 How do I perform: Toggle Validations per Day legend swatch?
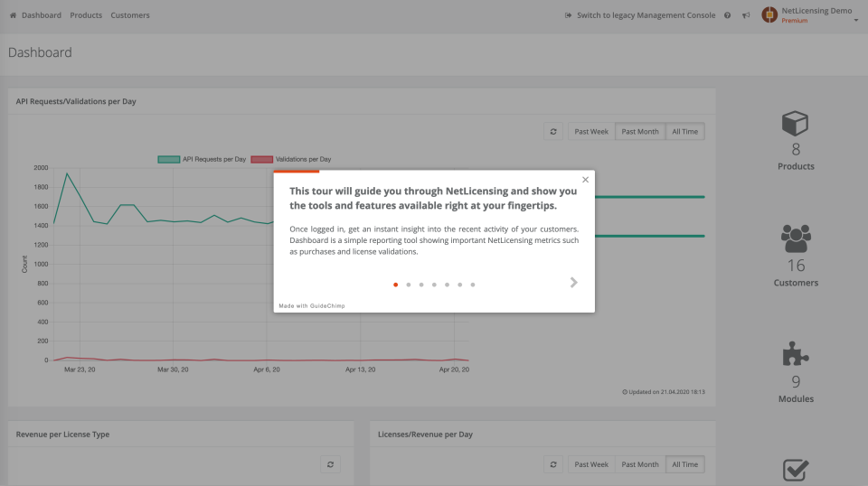click(x=261, y=159)
